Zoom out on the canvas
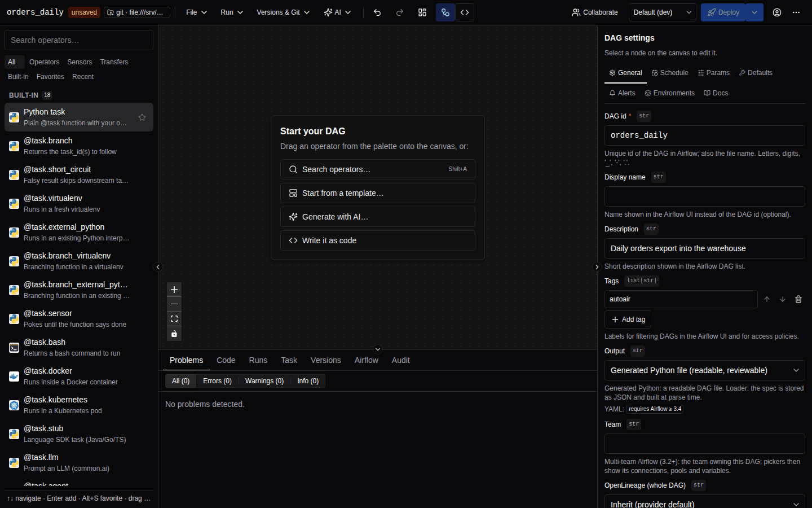The width and height of the screenshot is (812, 508). [174, 304]
